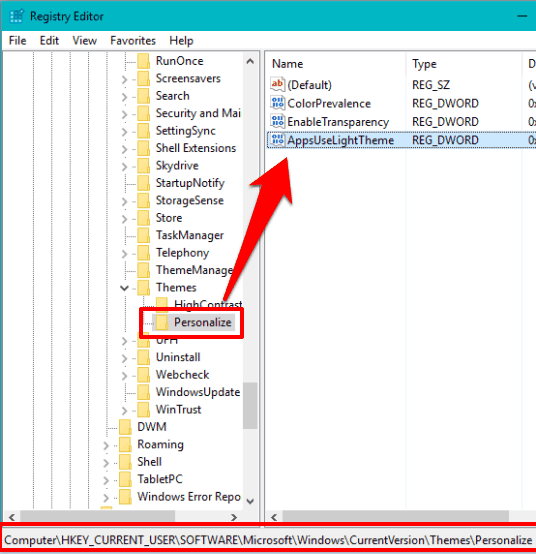Click the Personalize folder icon

pyautogui.click(x=162, y=322)
